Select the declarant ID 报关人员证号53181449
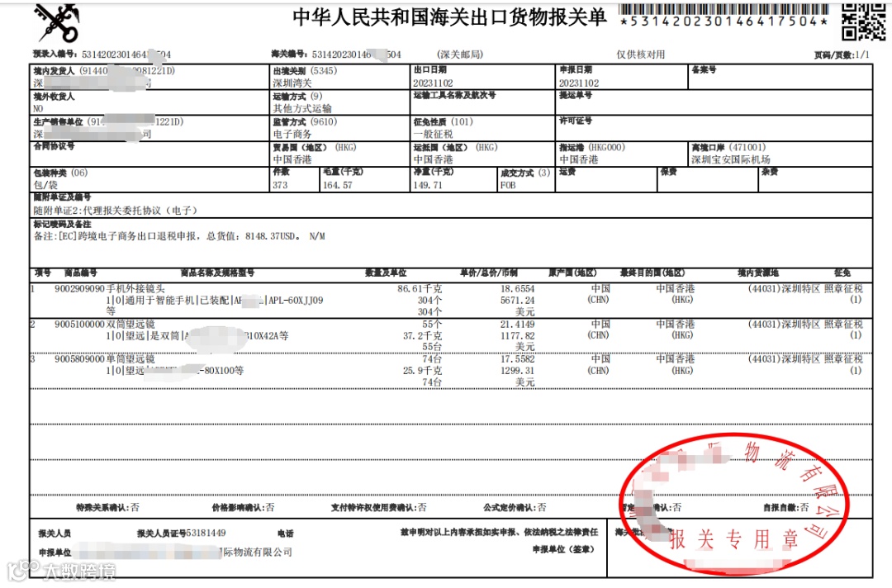 182,533
